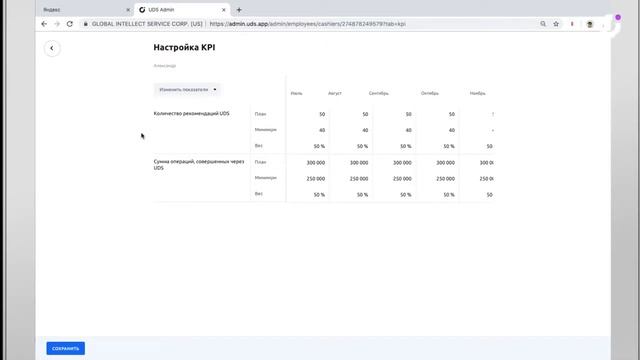Image resolution: width=640 pixels, height=360 pixels.
Task: Close the Яндекс tab
Action: point(128,10)
